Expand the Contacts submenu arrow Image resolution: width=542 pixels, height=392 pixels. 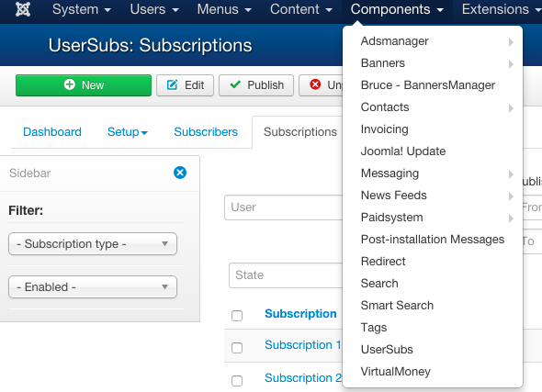(x=511, y=108)
